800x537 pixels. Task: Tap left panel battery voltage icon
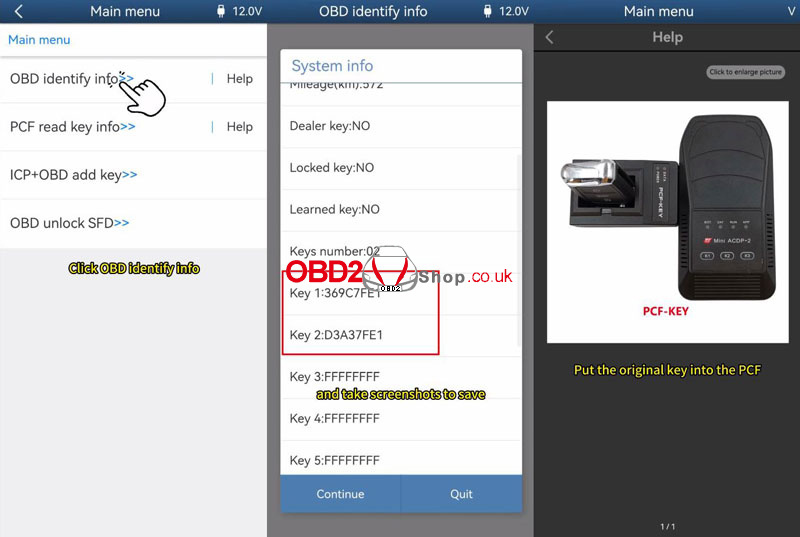point(221,11)
